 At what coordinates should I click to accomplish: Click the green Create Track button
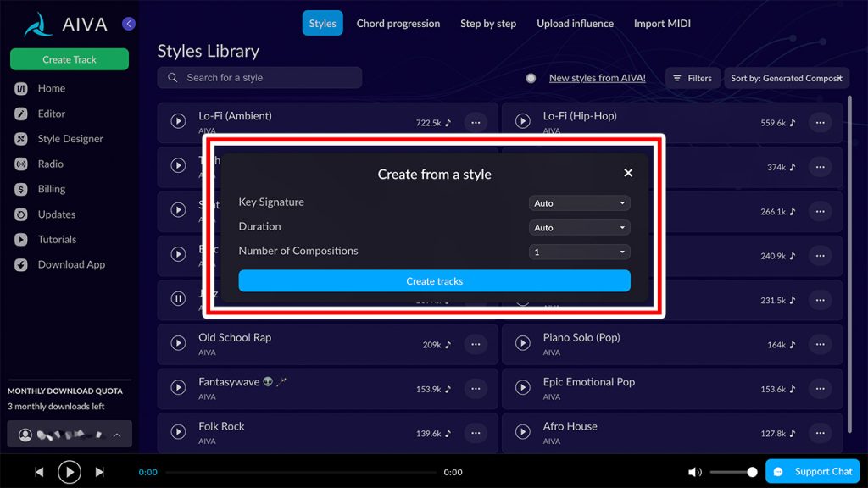pyautogui.click(x=70, y=59)
